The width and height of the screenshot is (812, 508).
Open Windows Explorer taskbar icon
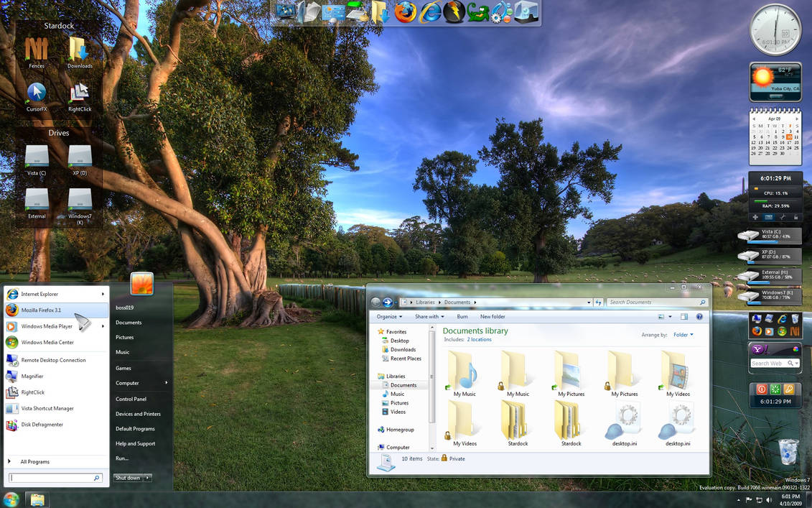(37, 499)
